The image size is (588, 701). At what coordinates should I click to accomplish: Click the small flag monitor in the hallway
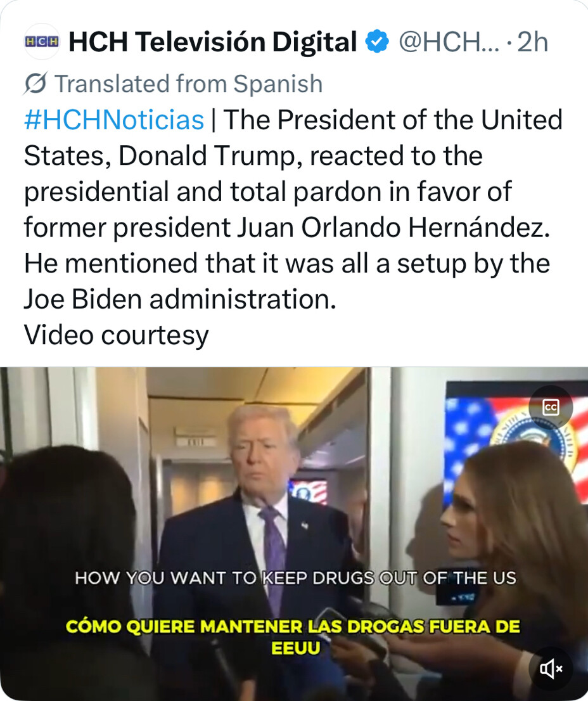[x=309, y=491]
